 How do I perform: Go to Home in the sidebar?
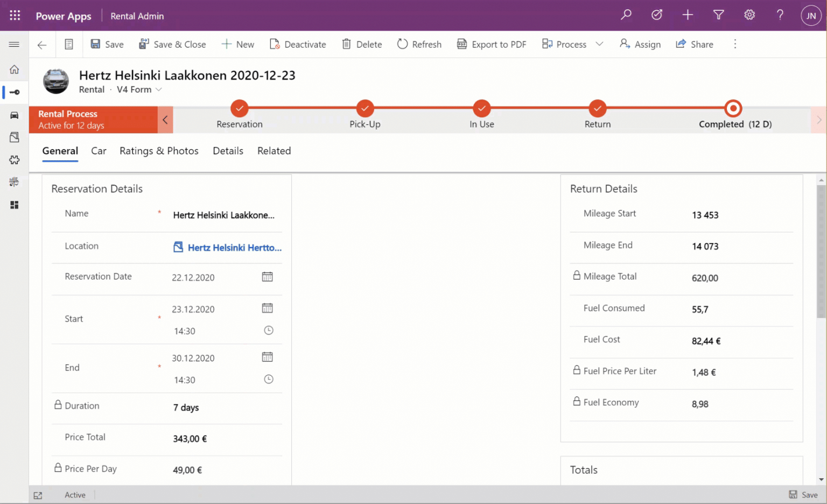(15, 69)
